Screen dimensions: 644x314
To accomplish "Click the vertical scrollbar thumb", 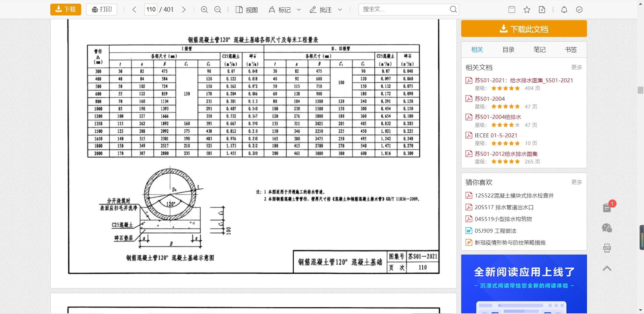I will [x=640, y=90].
